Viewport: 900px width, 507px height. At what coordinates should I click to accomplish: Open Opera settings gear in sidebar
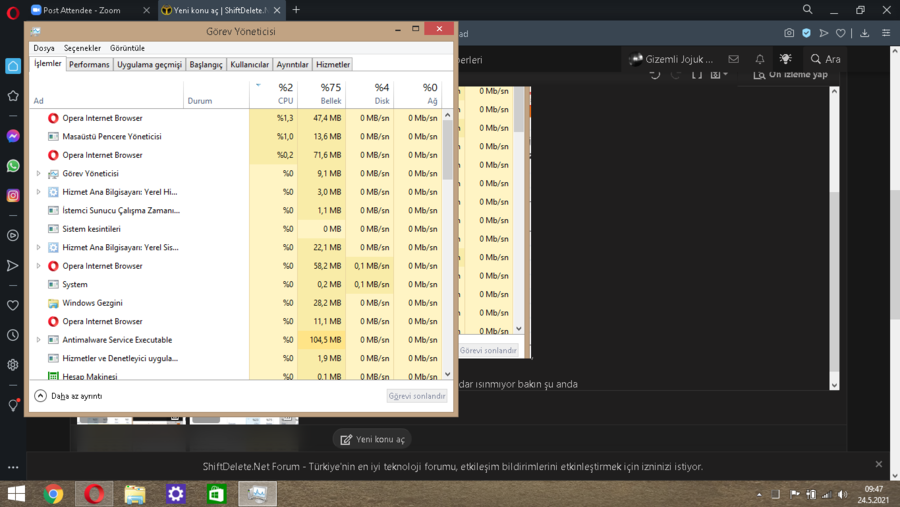click(x=13, y=365)
